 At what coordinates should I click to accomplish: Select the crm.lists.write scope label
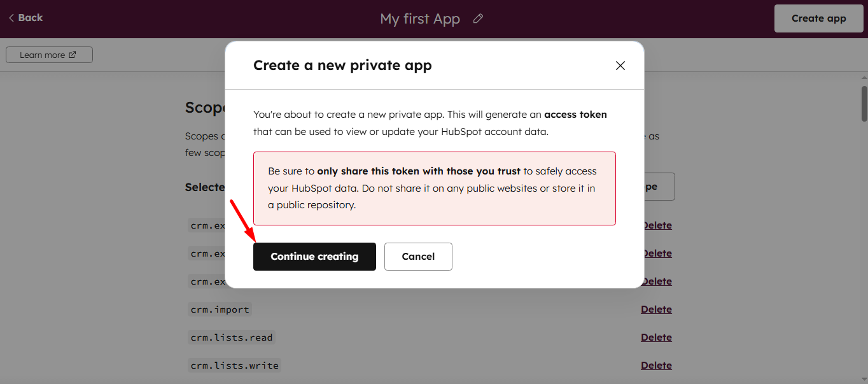coord(235,366)
